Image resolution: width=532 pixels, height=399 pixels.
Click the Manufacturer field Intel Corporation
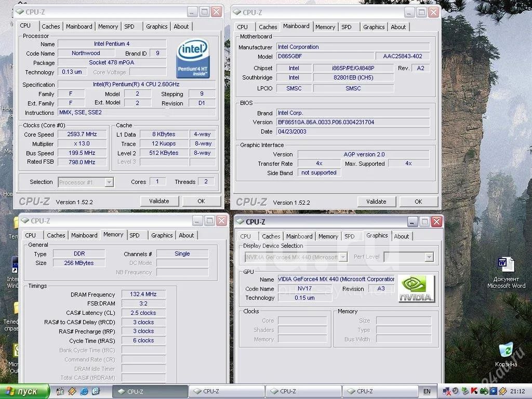[x=353, y=47]
